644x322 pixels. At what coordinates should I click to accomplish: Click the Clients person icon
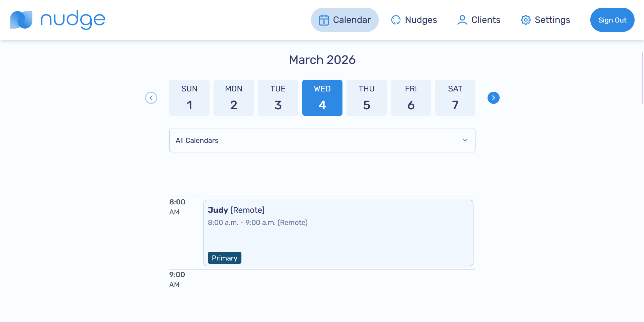[462, 20]
